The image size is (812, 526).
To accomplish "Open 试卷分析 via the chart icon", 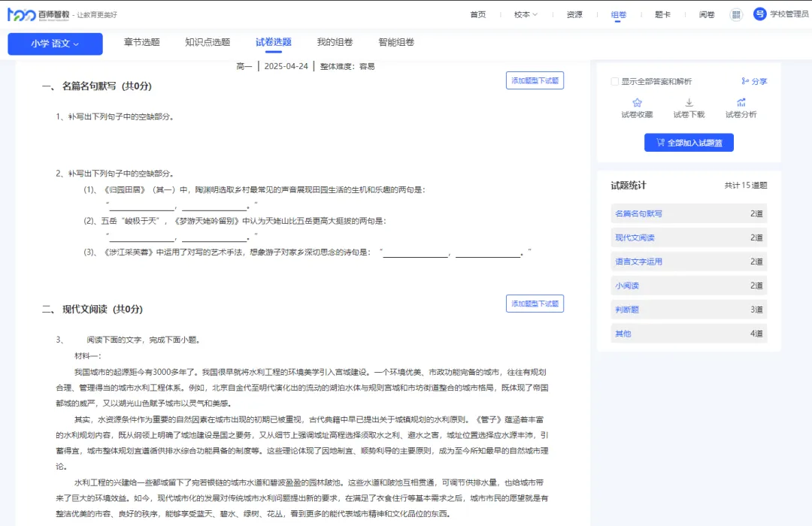I will coord(741,101).
